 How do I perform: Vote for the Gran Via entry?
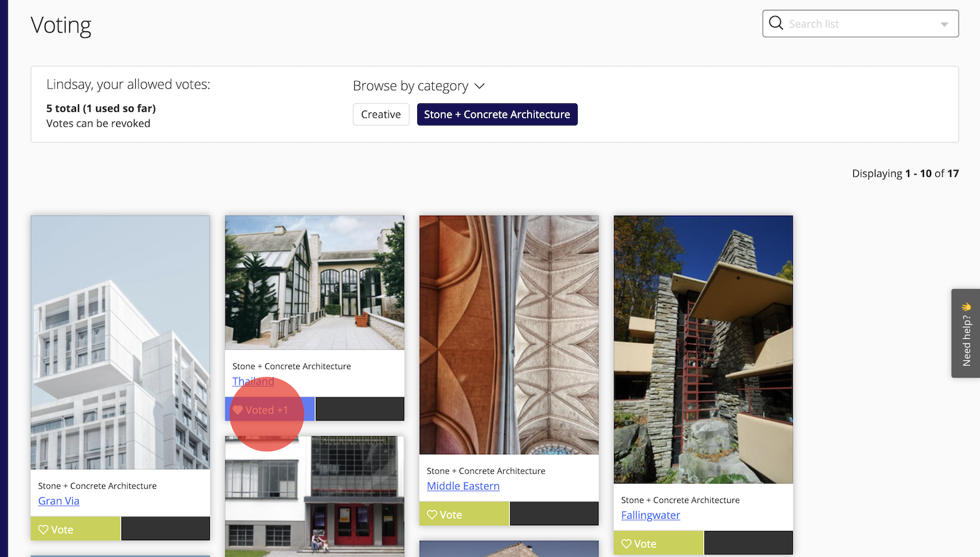[75, 529]
